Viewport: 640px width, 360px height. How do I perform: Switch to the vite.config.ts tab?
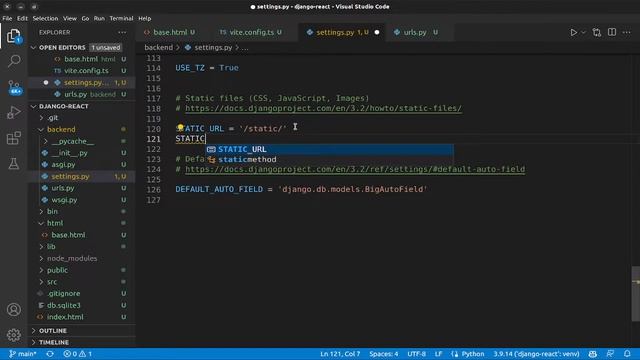252,32
